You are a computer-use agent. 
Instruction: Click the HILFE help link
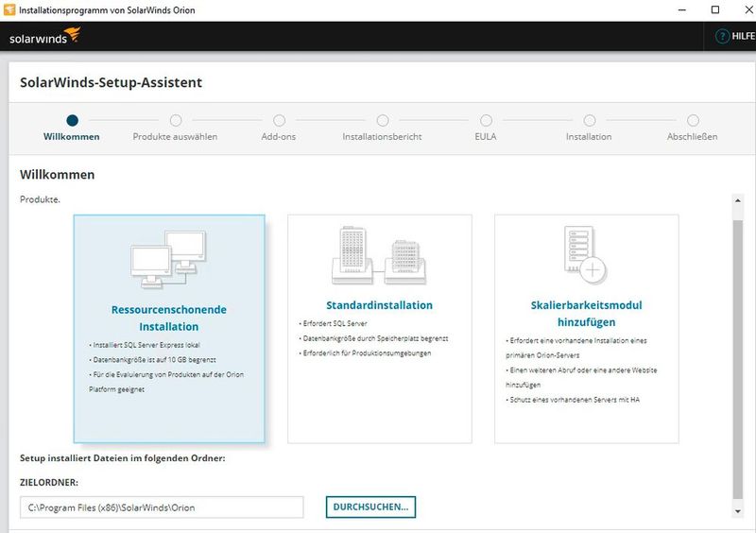pyautogui.click(x=744, y=36)
